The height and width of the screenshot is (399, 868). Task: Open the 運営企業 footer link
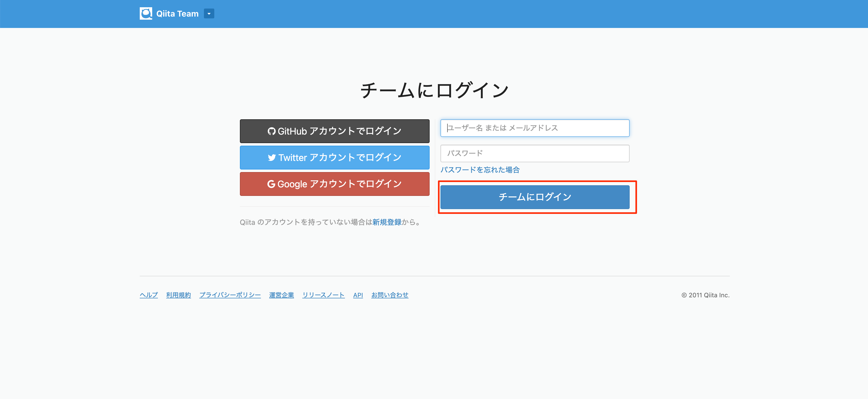281,295
